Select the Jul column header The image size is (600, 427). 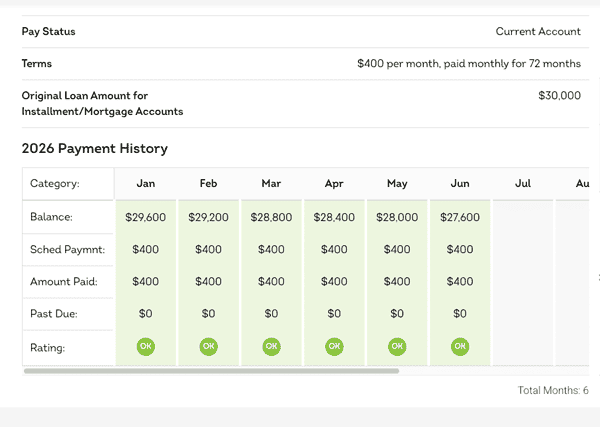click(523, 184)
